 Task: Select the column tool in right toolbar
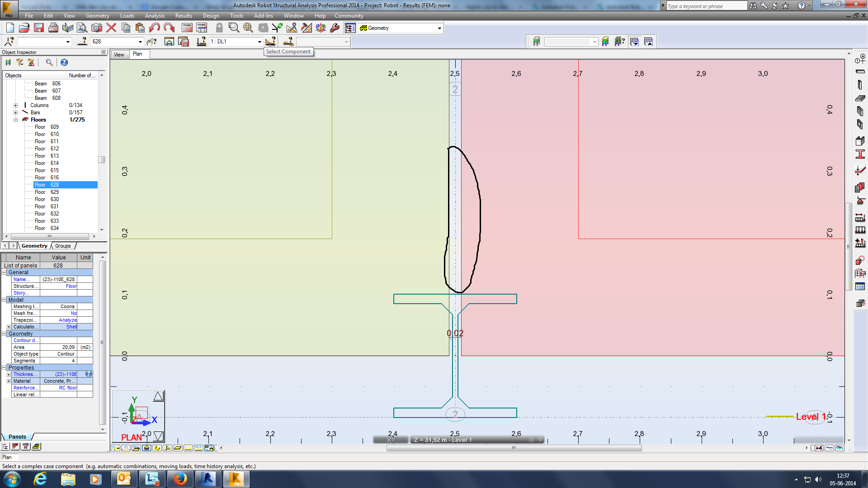click(860, 85)
